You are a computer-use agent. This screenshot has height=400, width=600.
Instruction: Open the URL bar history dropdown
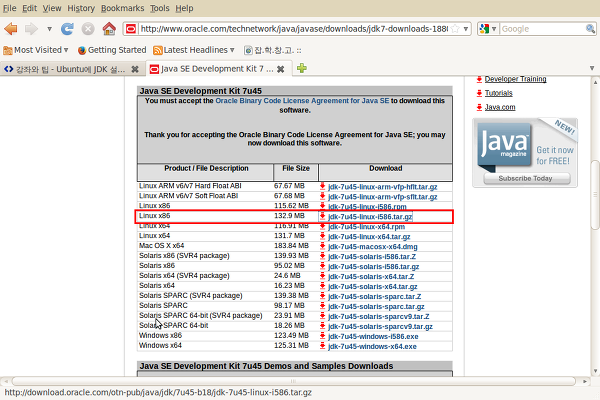(466, 29)
